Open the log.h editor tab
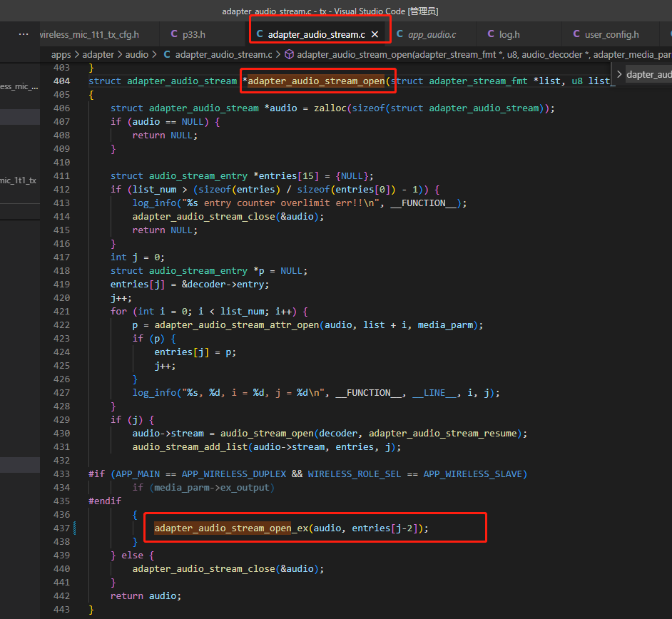Image resolution: width=672 pixels, height=619 pixels. pos(504,34)
